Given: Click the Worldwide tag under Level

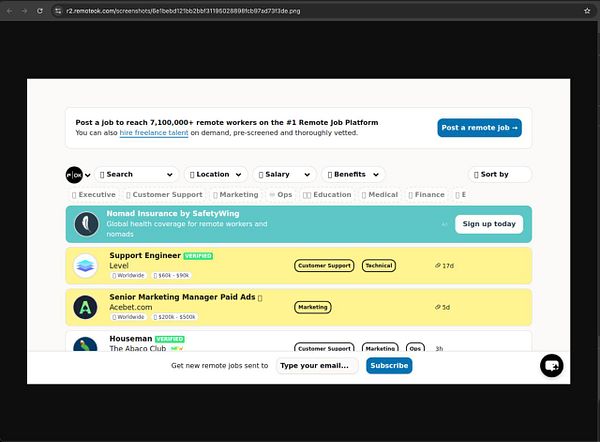Looking at the screenshot, I should point(128,276).
